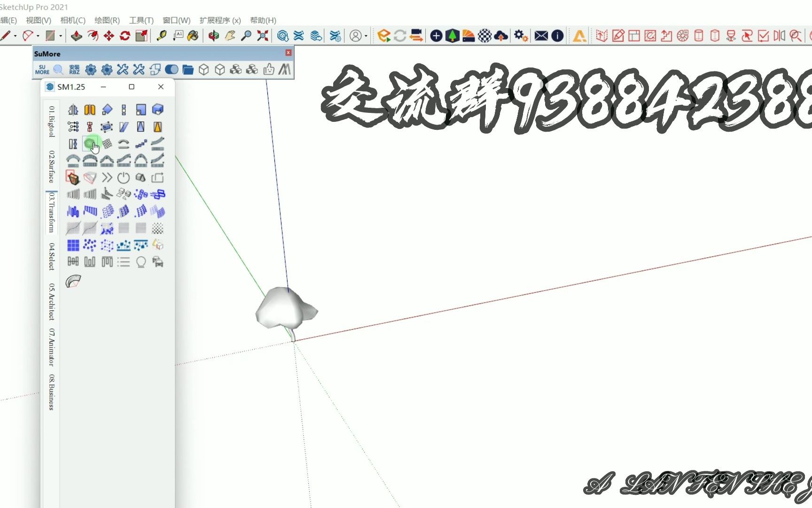Expand the Line tool dropdown arrow
Screen dimensions: 812x508
pyautogui.click(x=15, y=36)
